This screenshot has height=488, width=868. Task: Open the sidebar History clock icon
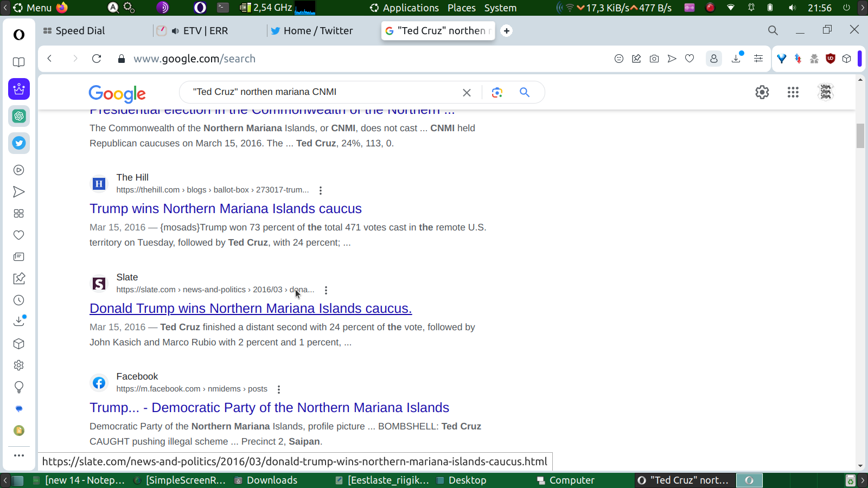tap(19, 300)
